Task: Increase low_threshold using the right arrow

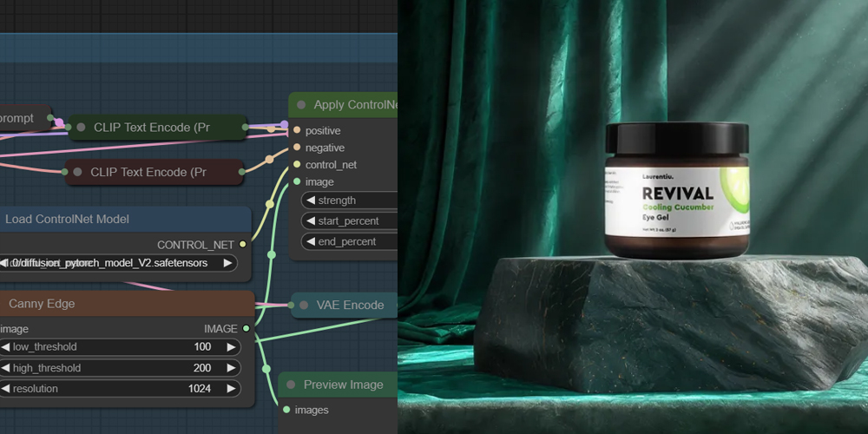Action: [x=231, y=347]
